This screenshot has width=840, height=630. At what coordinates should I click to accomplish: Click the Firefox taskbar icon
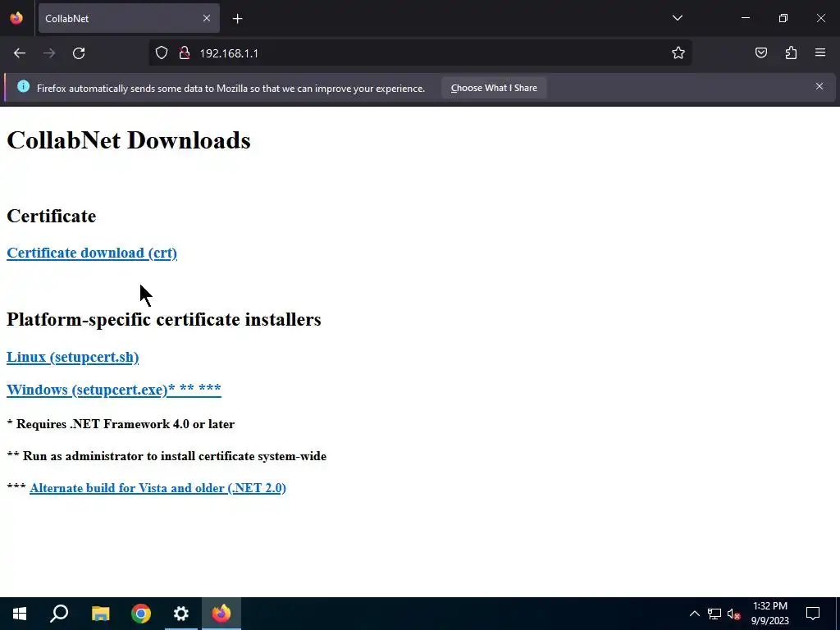click(221, 614)
